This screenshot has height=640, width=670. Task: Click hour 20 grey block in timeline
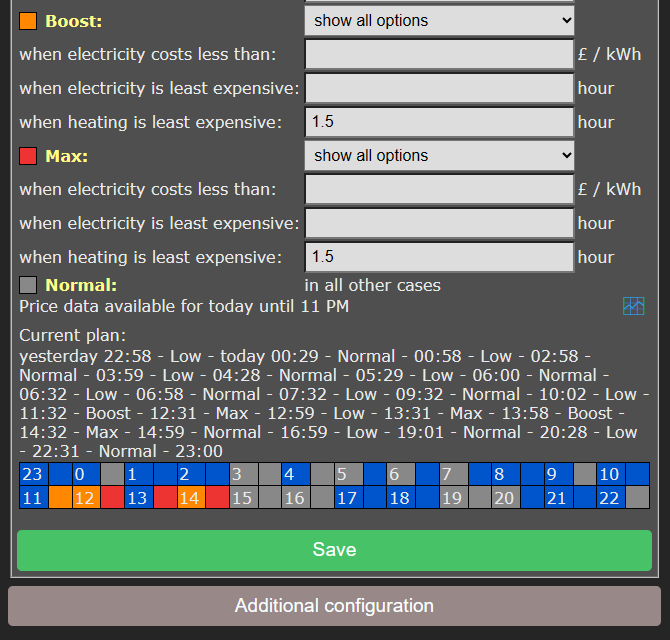point(504,497)
